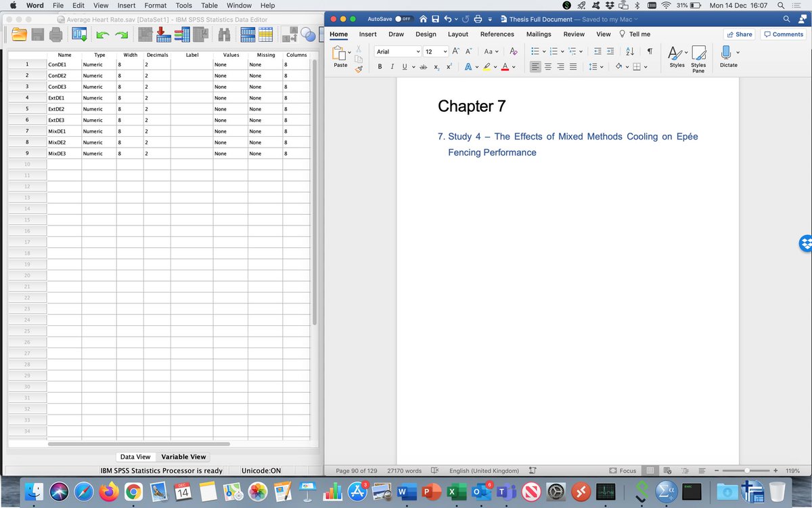Open the font name Arial dropdown

click(x=418, y=51)
